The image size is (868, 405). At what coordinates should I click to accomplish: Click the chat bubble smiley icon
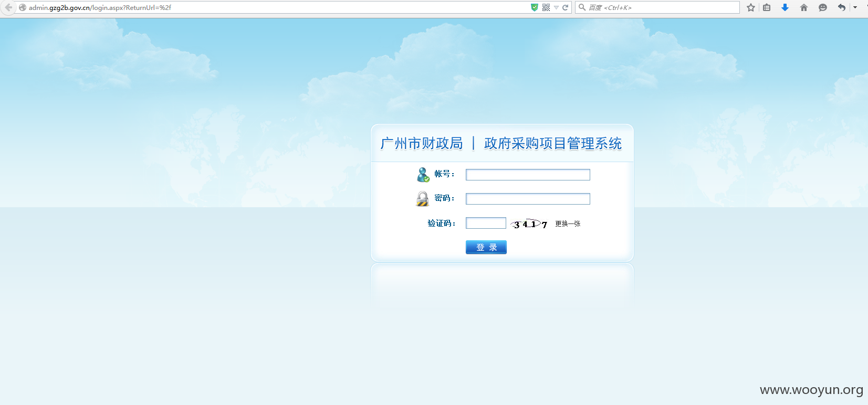[x=823, y=7]
